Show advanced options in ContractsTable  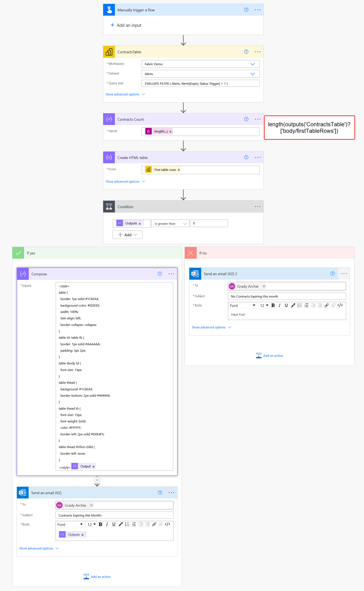point(125,94)
